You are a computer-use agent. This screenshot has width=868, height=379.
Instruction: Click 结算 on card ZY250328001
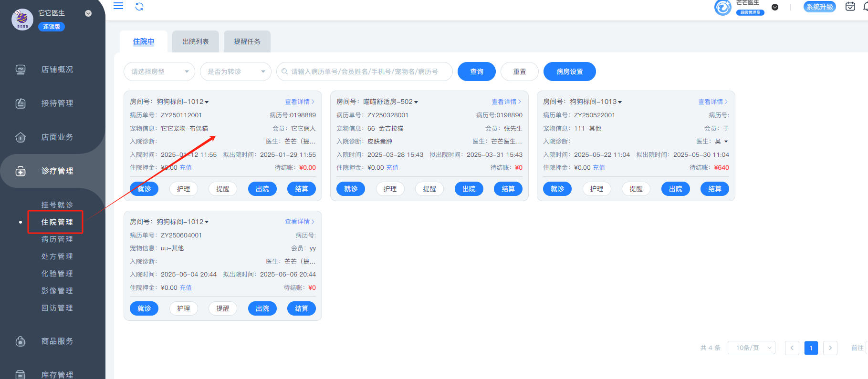pyautogui.click(x=508, y=189)
